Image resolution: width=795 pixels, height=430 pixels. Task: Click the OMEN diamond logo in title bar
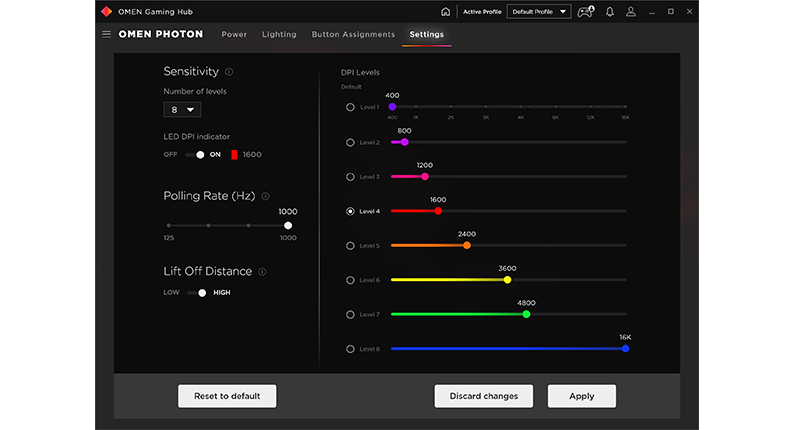point(106,11)
